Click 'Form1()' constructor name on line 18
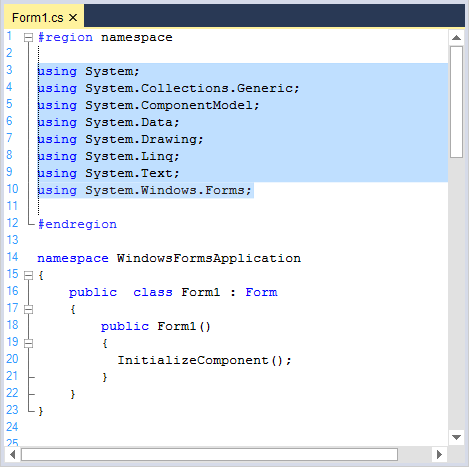469x467 pixels. pyautogui.click(x=184, y=326)
